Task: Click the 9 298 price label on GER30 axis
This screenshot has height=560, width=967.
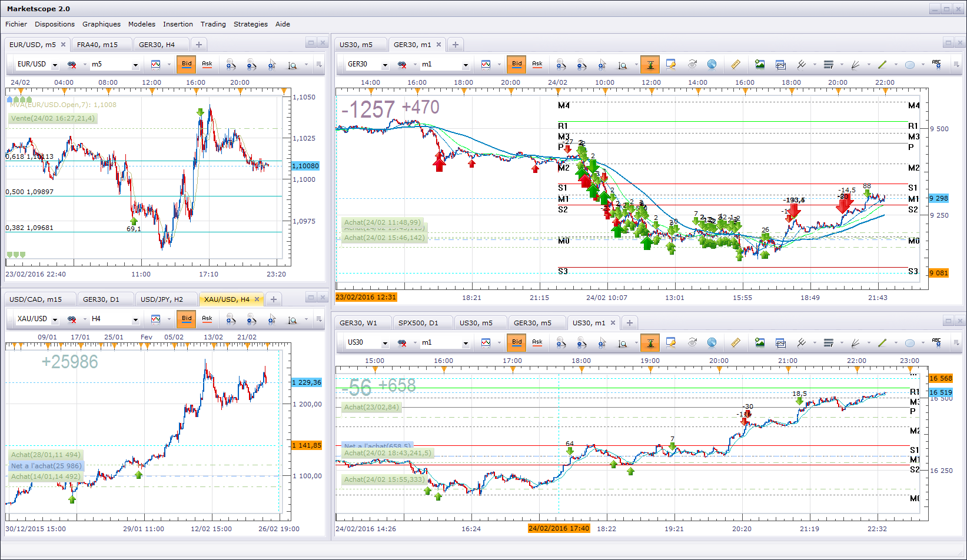Action: (x=938, y=198)
